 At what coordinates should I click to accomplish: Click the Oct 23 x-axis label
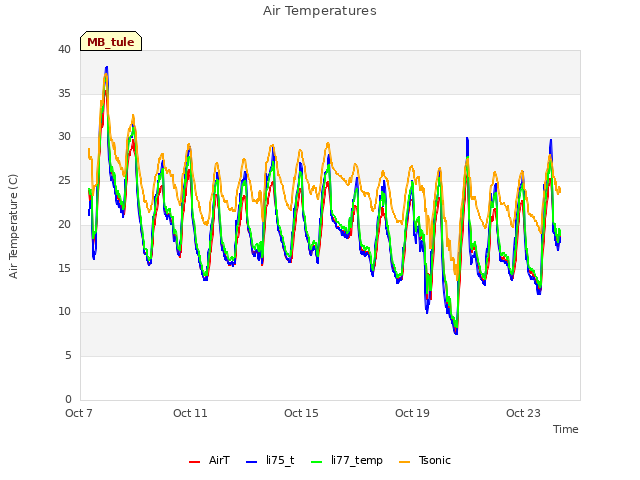(x=523, y=413)
